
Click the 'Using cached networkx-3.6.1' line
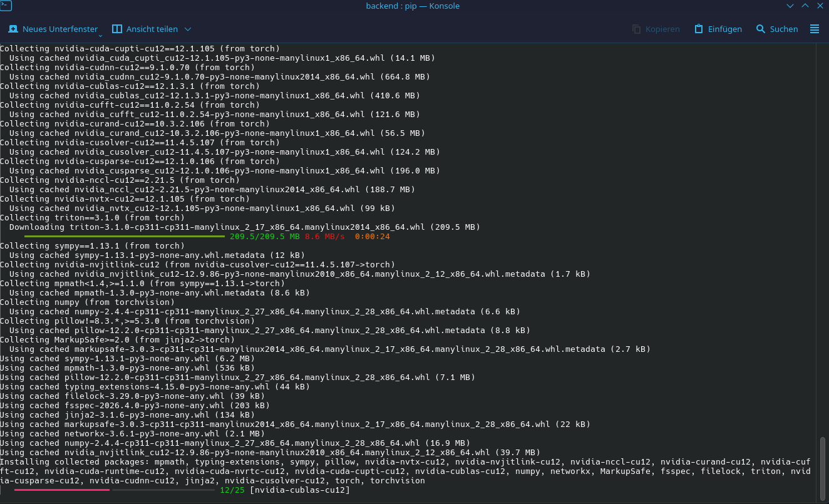132,434
